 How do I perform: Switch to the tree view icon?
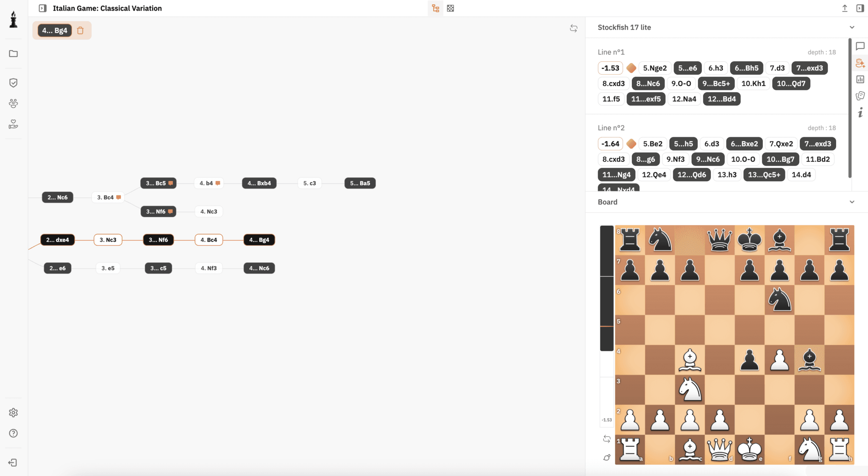click(435, 8)
